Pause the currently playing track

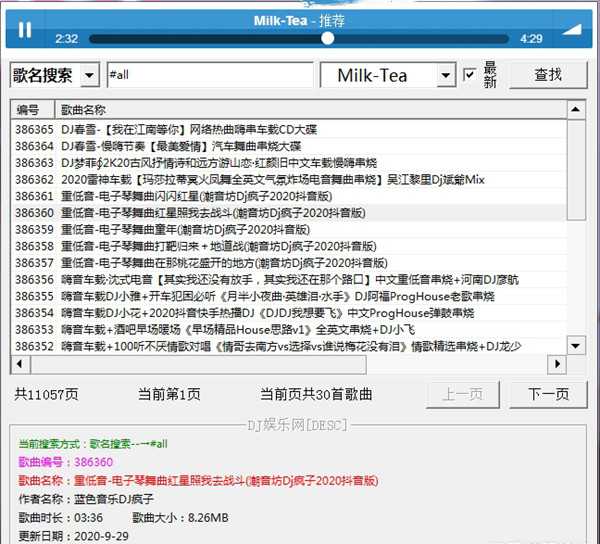pyautogui.click(x=25, y=30)
